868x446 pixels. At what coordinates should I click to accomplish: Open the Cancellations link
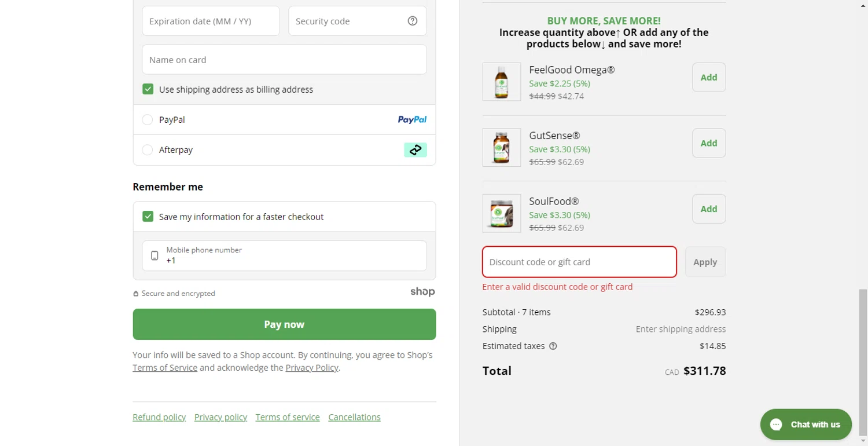[x=354, y=417]
